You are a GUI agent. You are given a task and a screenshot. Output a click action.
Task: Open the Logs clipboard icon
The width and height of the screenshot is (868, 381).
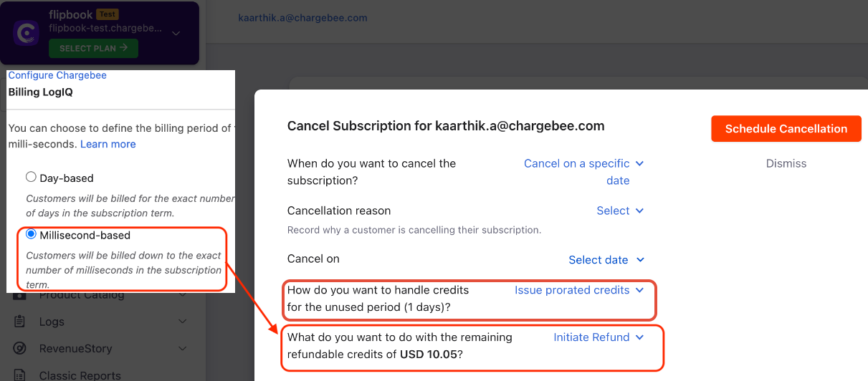(19, 322)
